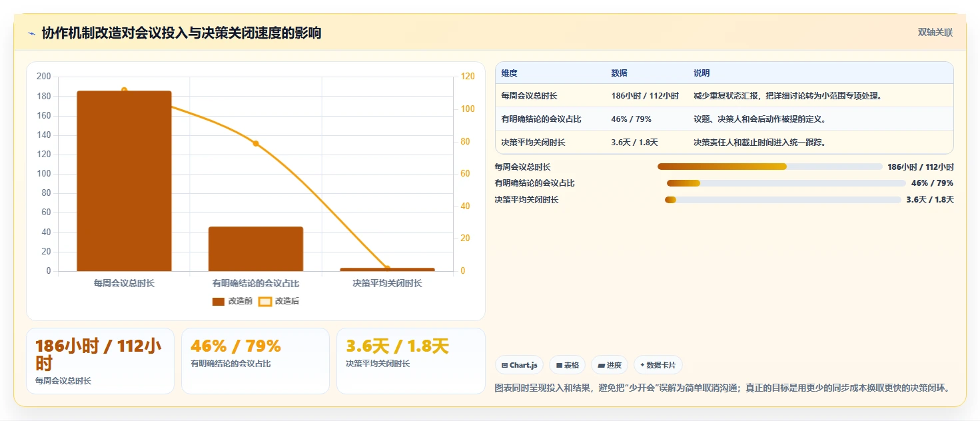Click the 决策平均关闭时长 x-axis label

pos(388,284)
